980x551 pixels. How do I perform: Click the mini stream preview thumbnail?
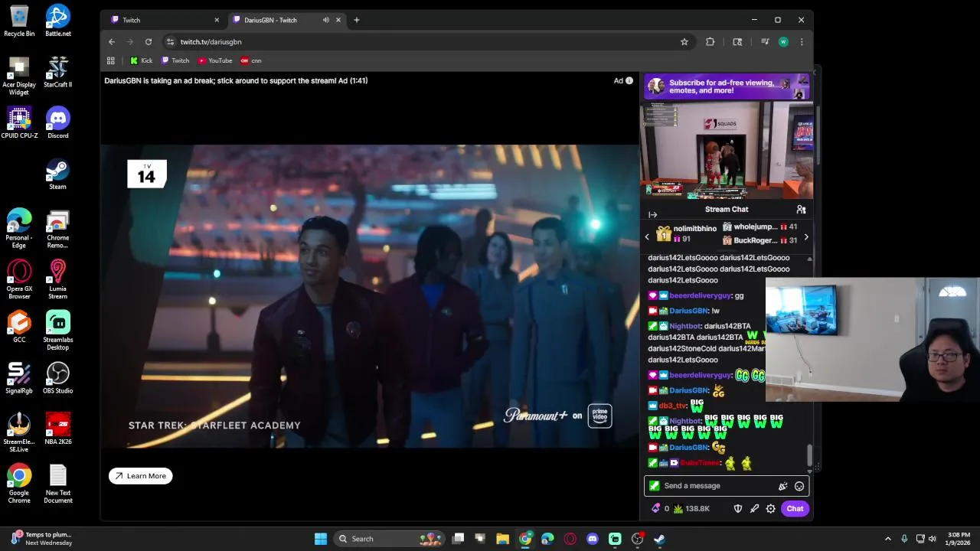(727, 151)
